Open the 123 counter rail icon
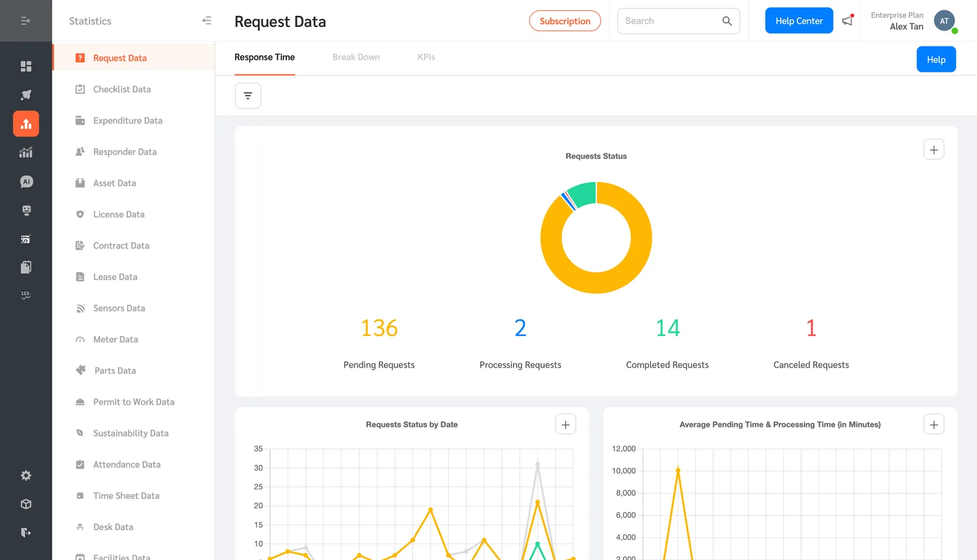Viewport: 977px width, 560px height. click(x=26, y=295)
